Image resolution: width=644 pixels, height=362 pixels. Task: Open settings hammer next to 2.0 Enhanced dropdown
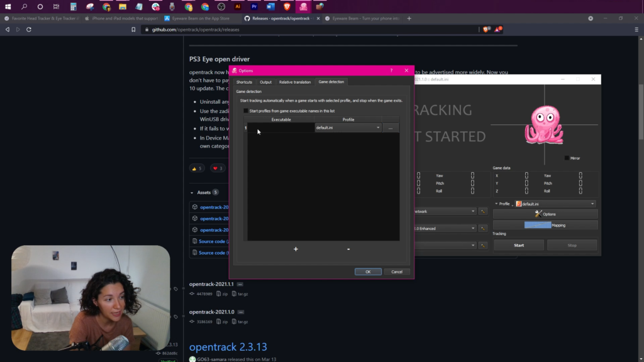pyautogui.click(x=482, y=228)
